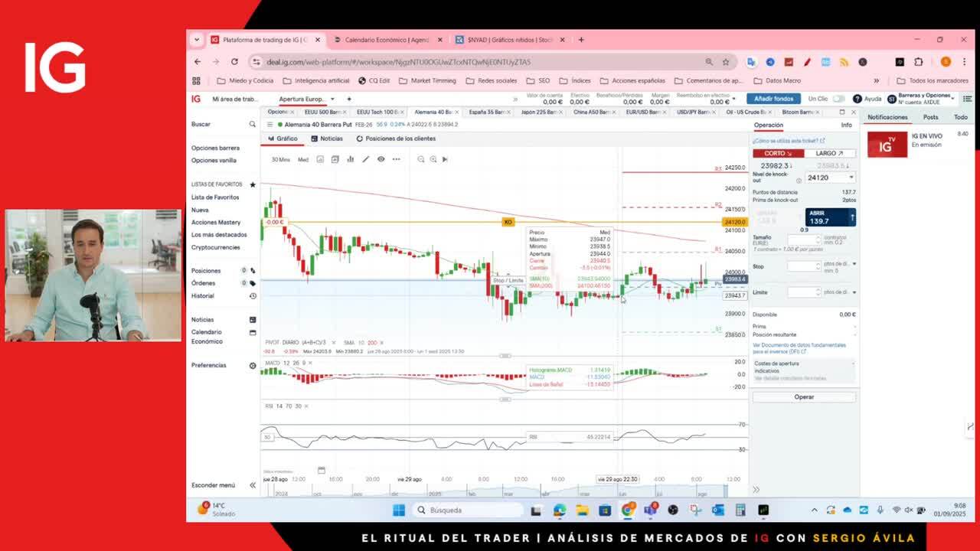Click the Historial clock icon
Image resolution: width=980 pixels, height=551 pixels.
[x=253, y=296]
